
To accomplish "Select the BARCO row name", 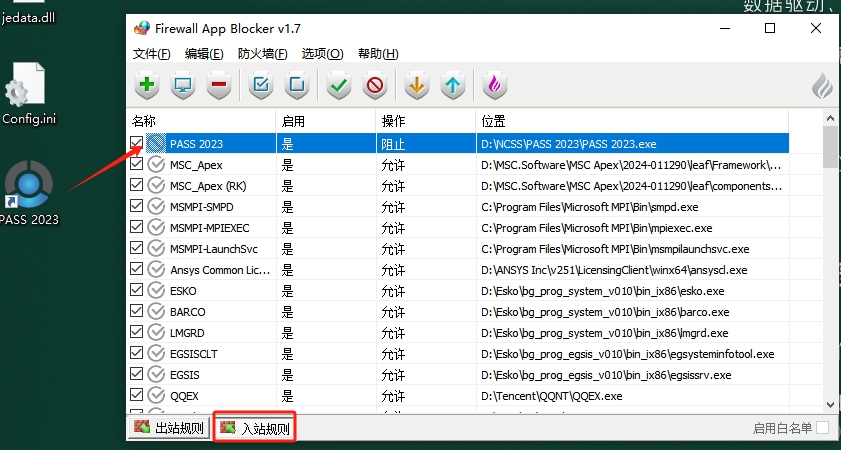I will coord(188,312).
